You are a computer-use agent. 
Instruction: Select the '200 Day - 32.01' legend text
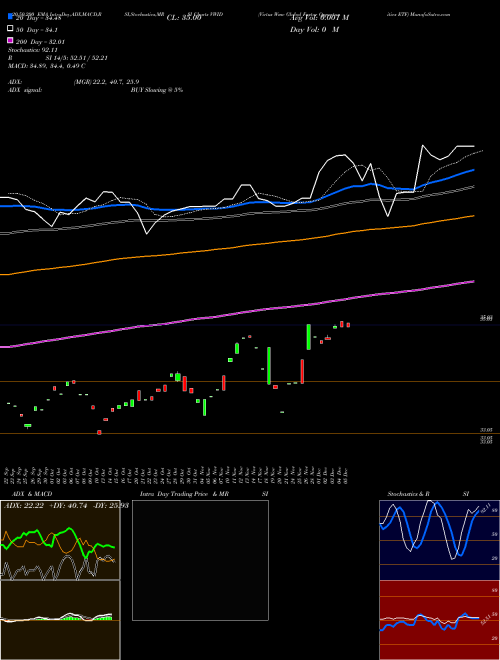[x=40, y=42]
